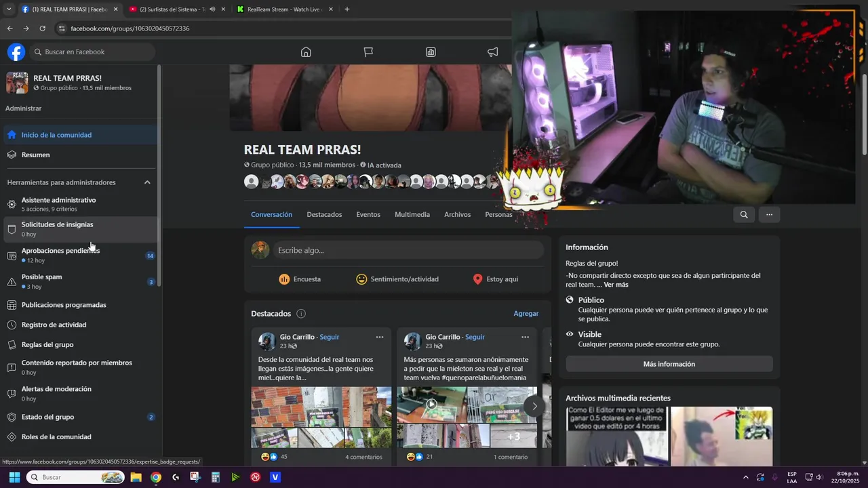Click the browser address bar URL
Screen dimensions: 868x488
(x=130, y=28)
